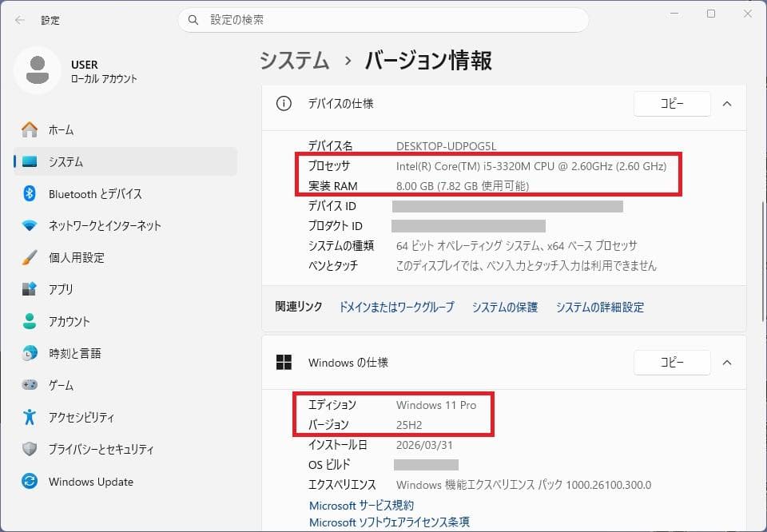767x532 pixels.
Task: Open プライバシーとセキュリティ settings
Action: pos(101,450)
